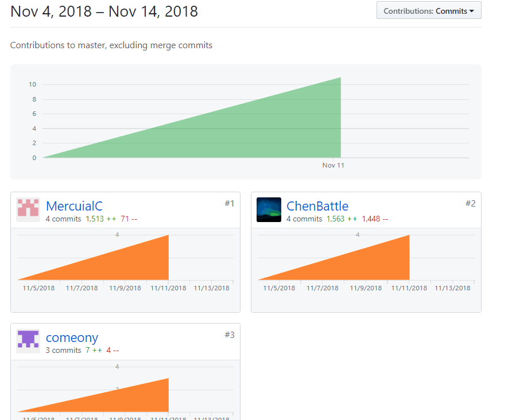Click the #3 rank on comeony's card
The image size is (508, 420).
click(230, 335)
